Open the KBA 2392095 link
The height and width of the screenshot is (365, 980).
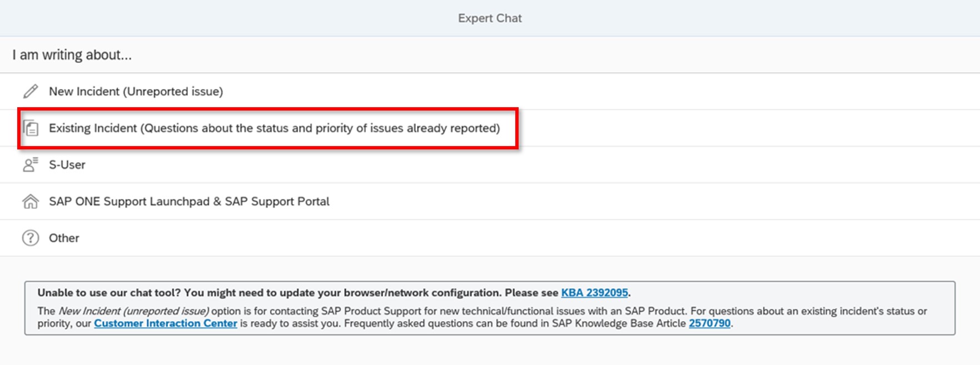pos(594,293)
